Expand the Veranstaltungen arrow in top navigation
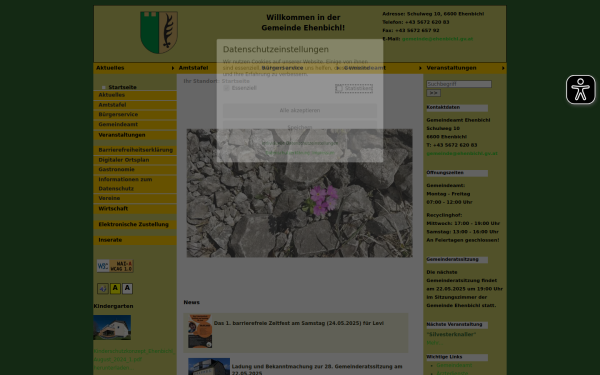Image resolution: width=600 pixels, height=375 pixels. click(x=503, y=68)
